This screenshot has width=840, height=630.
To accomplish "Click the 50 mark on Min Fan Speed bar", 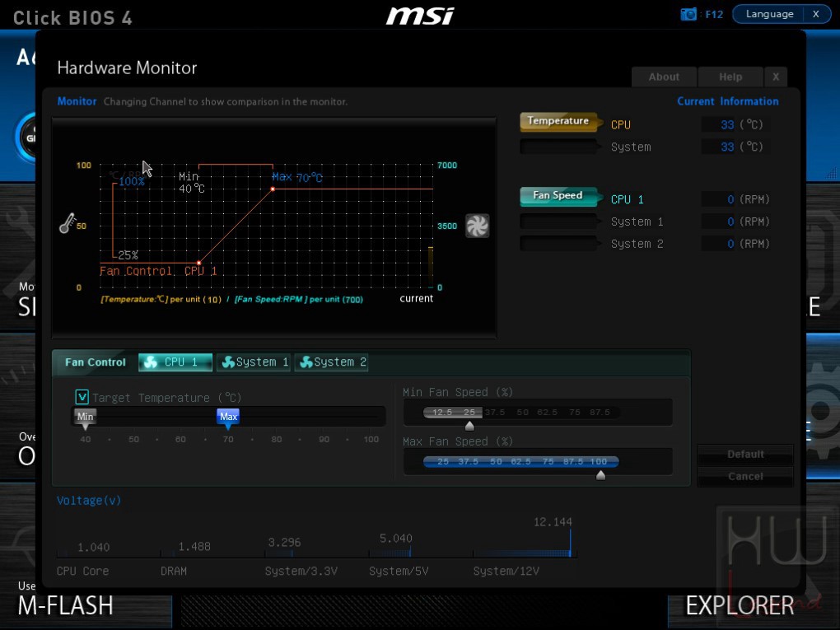I will click(522, 412).
